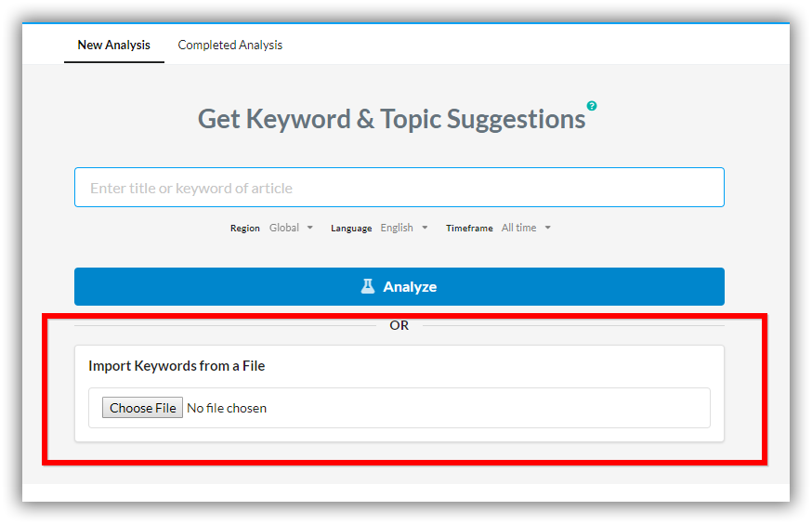Image resolution: width=812 pixels, height=524 pixels.
Task: Click the arrow next to All time
Action: [548, 228]
